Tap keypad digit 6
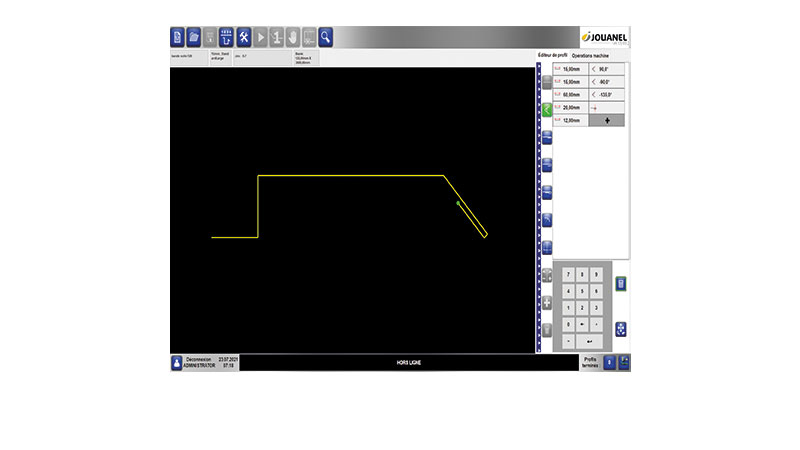This screenshot has width=800, height=450. [596, 291]
